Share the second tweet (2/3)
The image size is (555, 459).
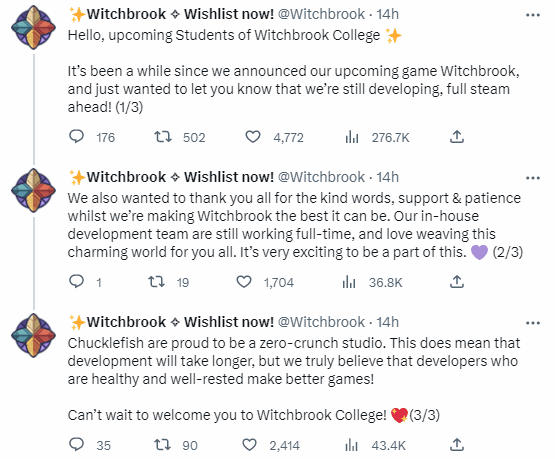(x=457, y=282)
